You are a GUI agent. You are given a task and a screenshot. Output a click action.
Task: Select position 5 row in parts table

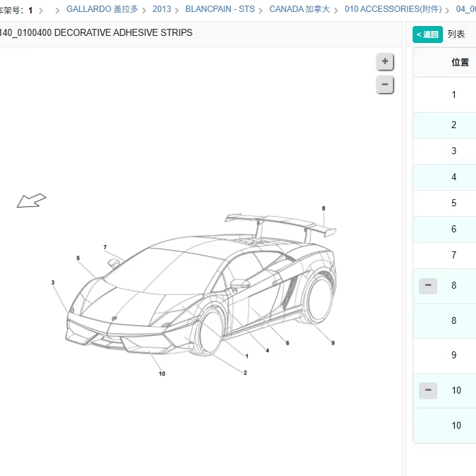[x=453, y=203]
